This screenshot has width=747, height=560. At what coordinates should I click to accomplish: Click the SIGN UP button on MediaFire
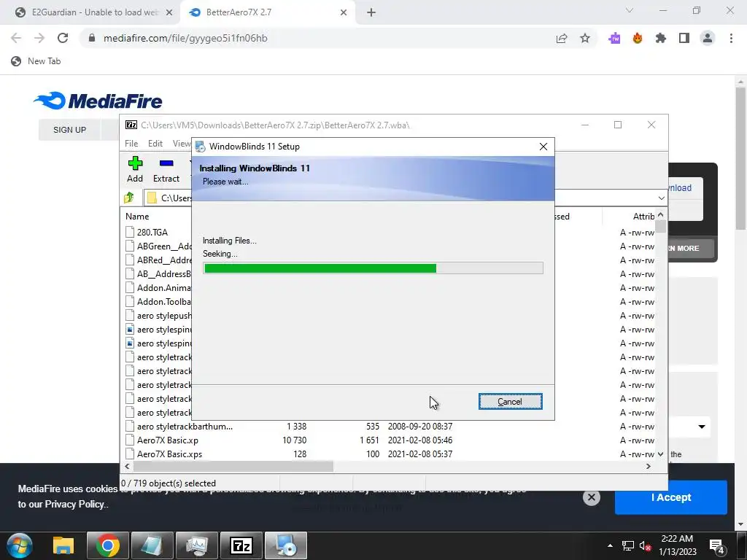69,130
